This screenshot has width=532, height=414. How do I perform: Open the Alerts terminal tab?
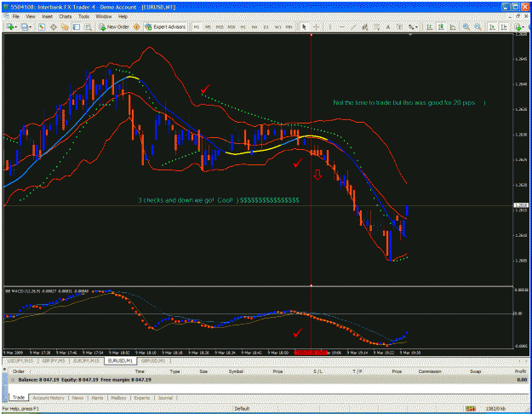click(97, 398)
